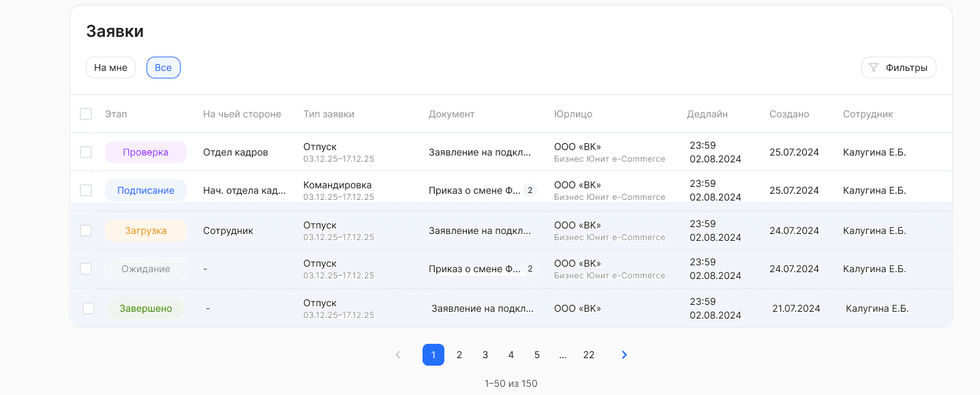Sort by the Создано column header
Screen dimensions: 980x395
pyautogui.click(x=789, y=114)
